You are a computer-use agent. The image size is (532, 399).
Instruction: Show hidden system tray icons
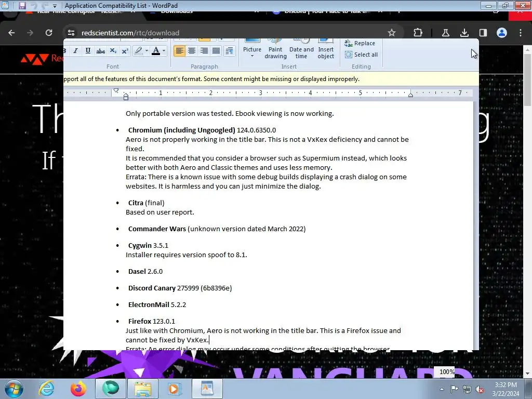coord(442,389)
